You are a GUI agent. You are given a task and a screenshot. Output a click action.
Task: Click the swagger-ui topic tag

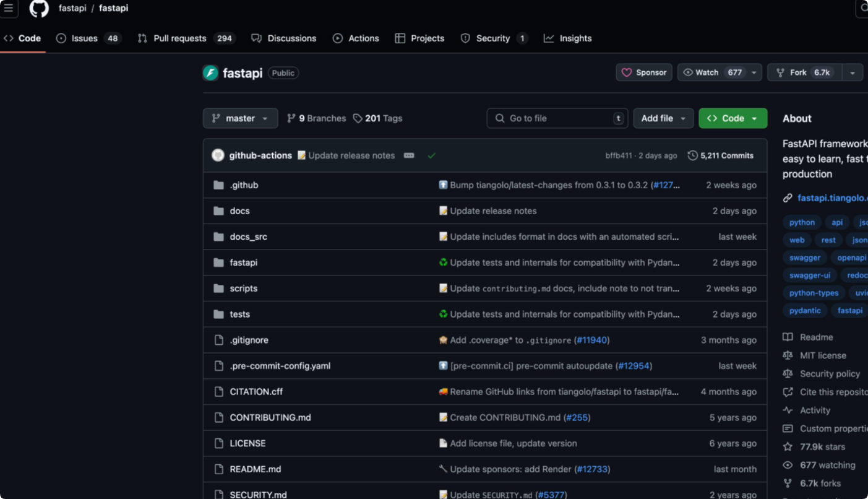coord(810,276)
